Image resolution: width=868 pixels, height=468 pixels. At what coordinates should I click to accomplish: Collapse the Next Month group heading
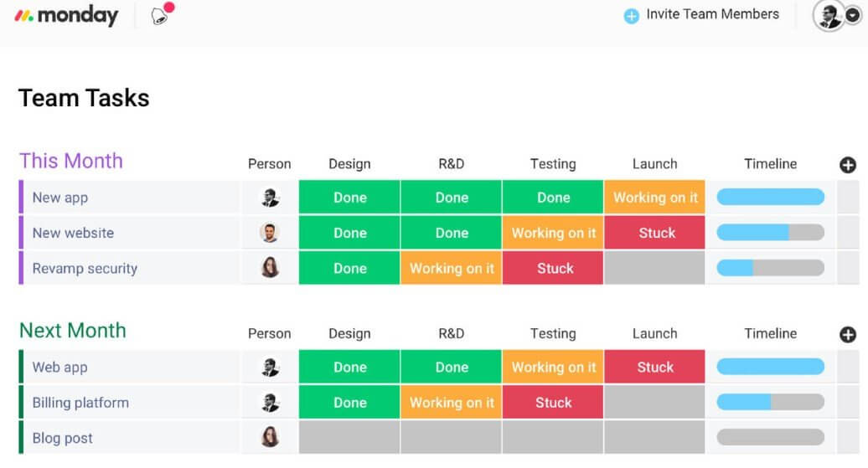click(73, 331)
